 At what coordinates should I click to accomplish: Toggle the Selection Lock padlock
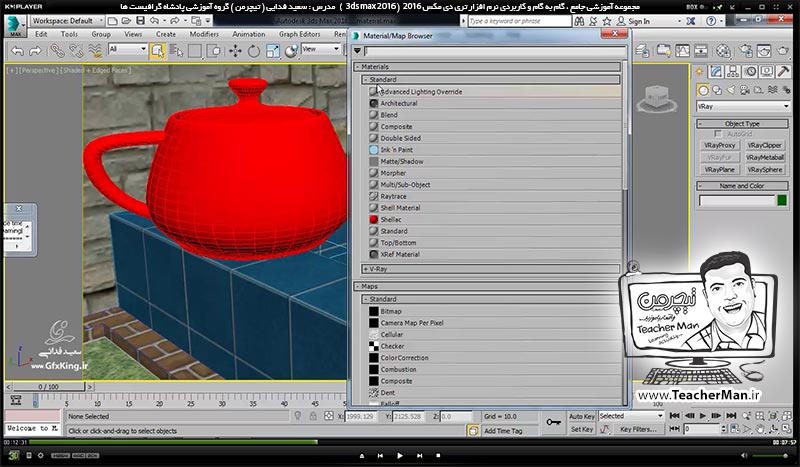click(313, 416)
